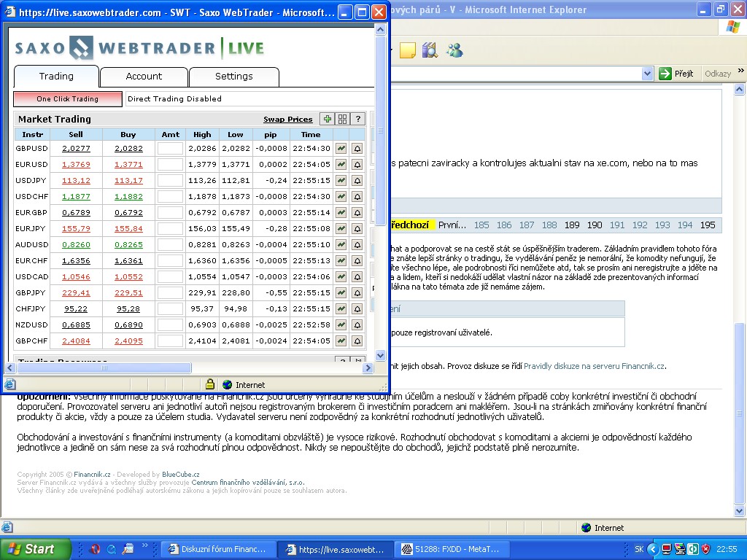The width and height of the screenshot is (747, 560).
Task: Click the forum page vertical scrollbar thumb
Action: [739, 413]
